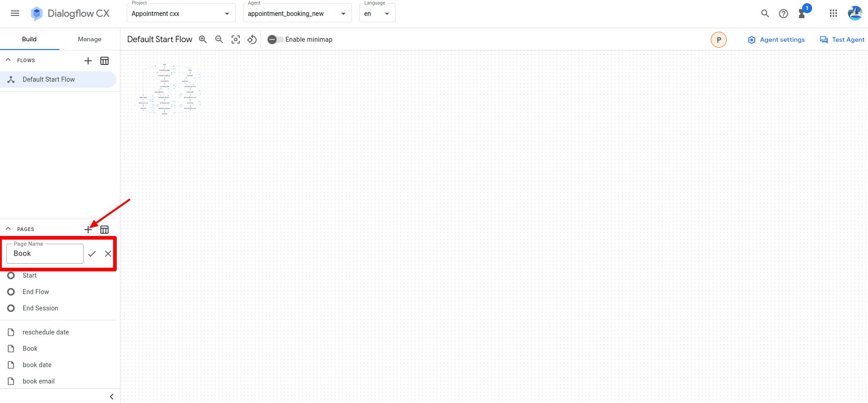868x403 pixels.
Task: Click the zoom in icon
Action: [x=203, y=39]
